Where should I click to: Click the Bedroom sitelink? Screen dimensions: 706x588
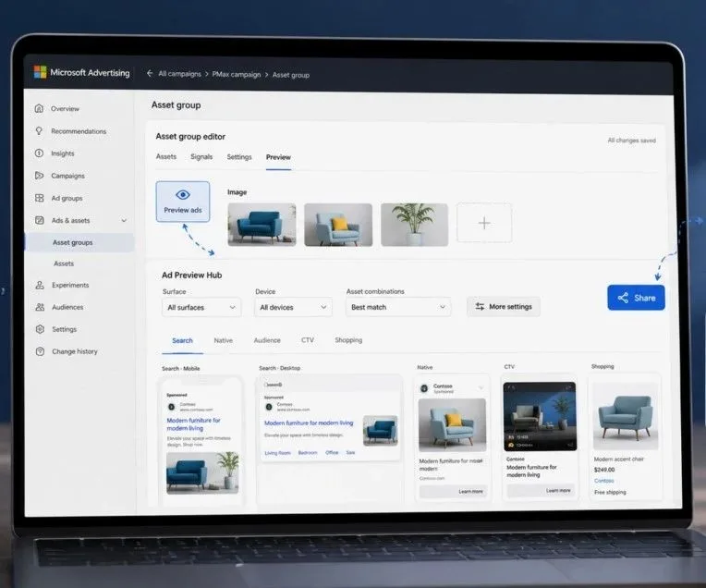tap(308, 452)
